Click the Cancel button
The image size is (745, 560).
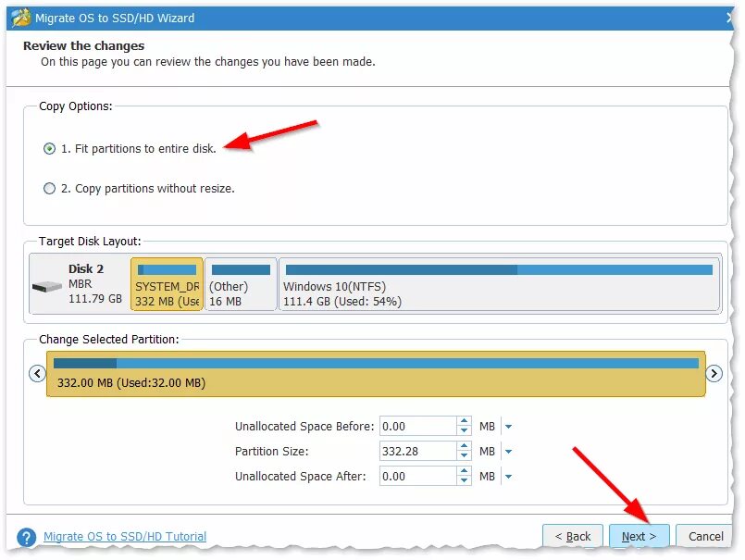tap(705, 537)
